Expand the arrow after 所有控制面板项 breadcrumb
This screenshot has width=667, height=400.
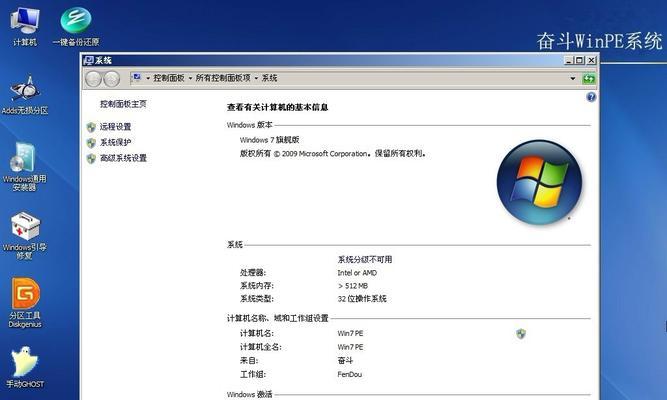[x=256, y=78]
